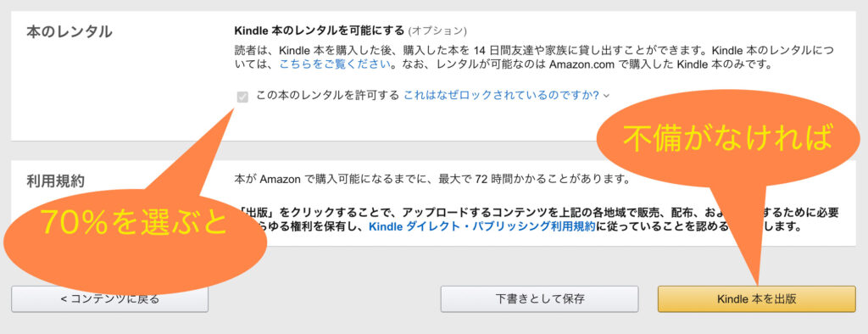
Task: Click the Amazon.com mention in rental description
Action: 583,64
